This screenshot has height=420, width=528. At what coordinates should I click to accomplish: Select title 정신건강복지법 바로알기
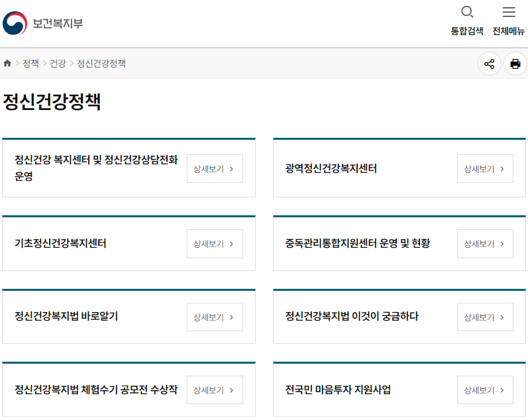point(66,316)
